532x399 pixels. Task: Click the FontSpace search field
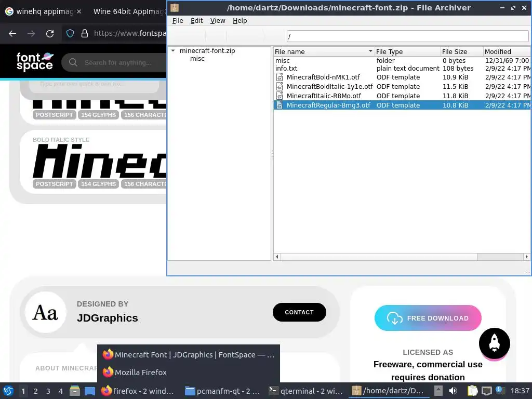[x=117, y=62]
